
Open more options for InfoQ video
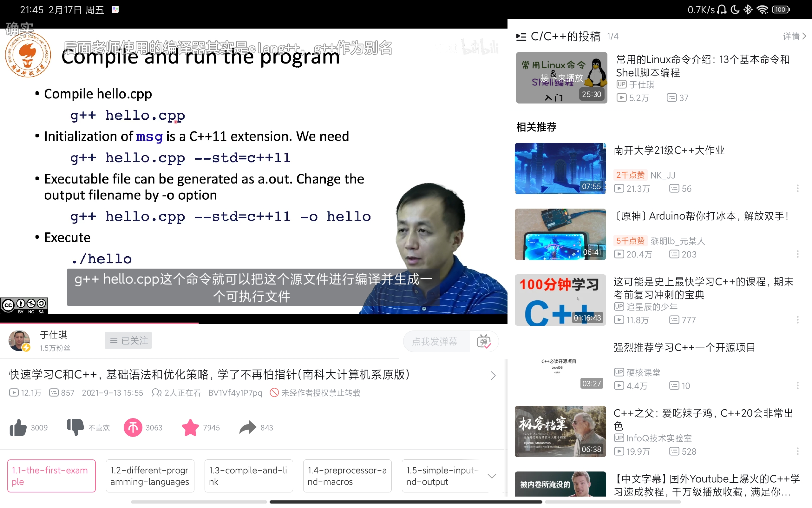(x=798, y=451)
